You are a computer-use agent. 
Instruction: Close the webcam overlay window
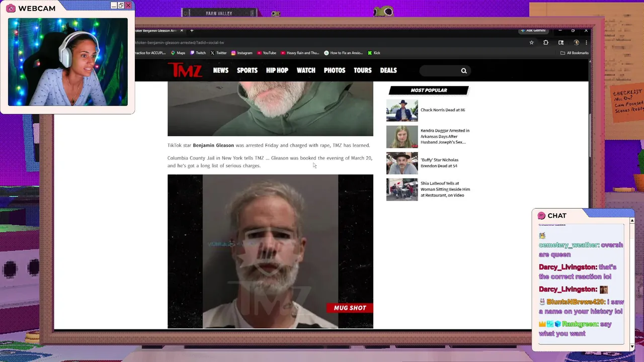[x=128, y=6]
